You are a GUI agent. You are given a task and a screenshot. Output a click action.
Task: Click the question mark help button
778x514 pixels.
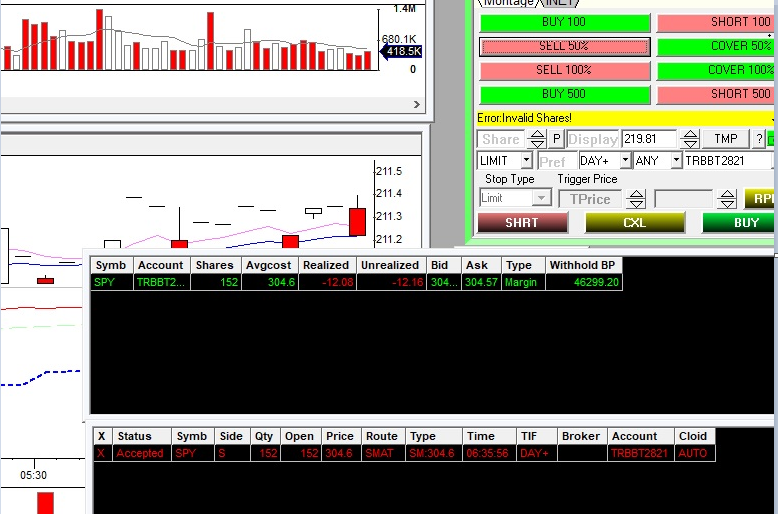(759, 139)
